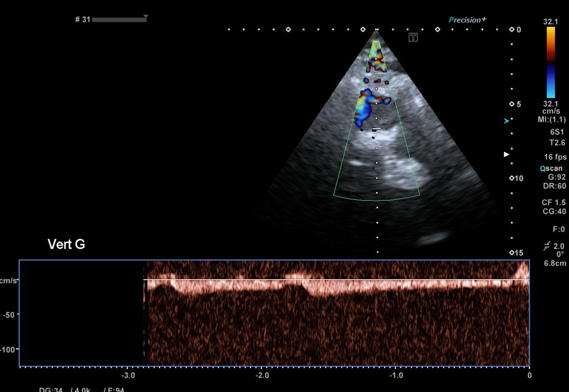Click the triangle marker above the cine bar

(x=146, y=16)
